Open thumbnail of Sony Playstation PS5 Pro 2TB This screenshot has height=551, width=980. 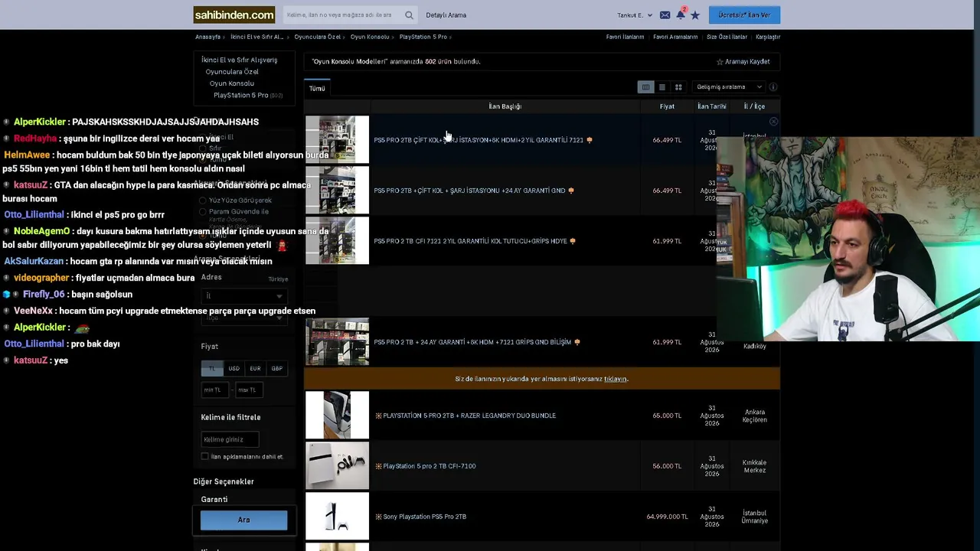pos(337,516)
